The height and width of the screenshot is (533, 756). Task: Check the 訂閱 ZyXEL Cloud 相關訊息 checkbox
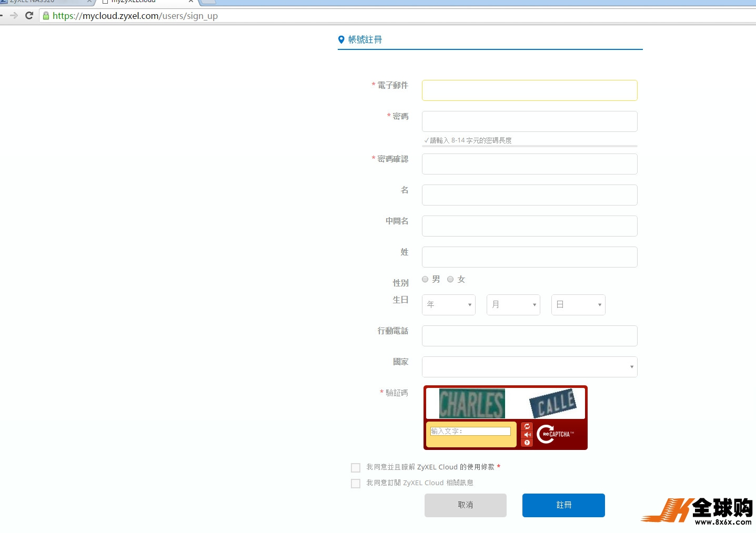point(355,483)
